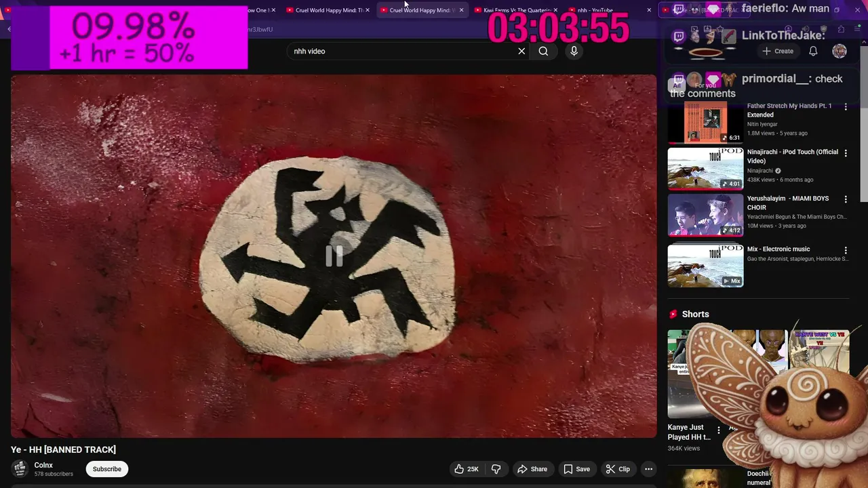Open the account avatar menu
The width and height of the screenshot is (868, 488).
point(840,51)
